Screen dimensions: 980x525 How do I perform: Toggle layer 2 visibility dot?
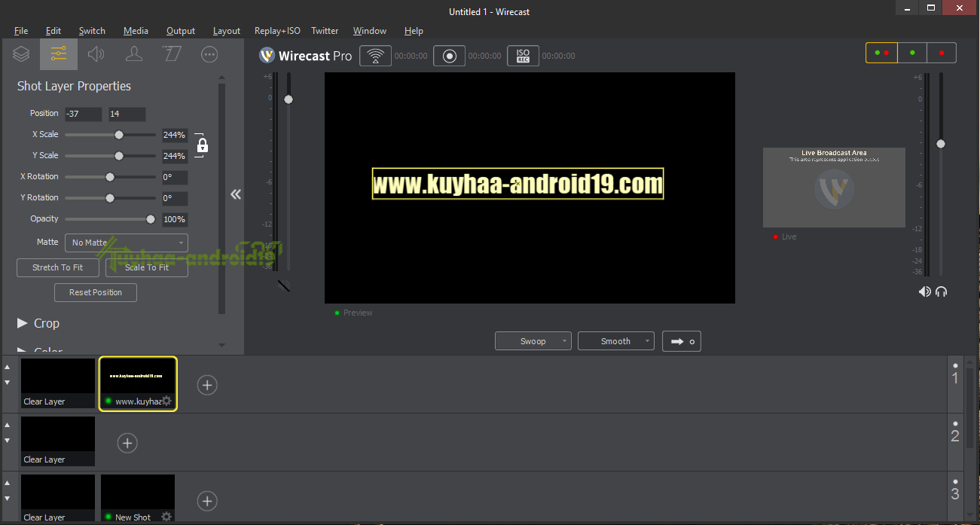point(955,424)
